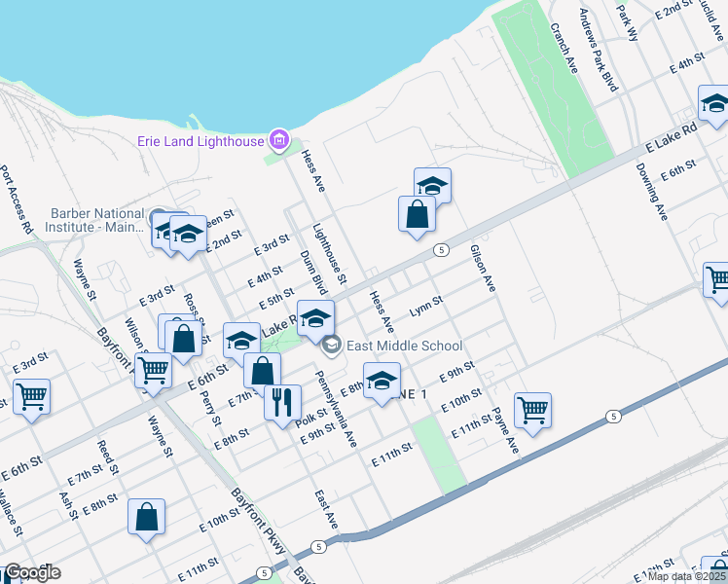Open the school marker above East Middle School
Viewport: 728px width, 584px height.
315,317
